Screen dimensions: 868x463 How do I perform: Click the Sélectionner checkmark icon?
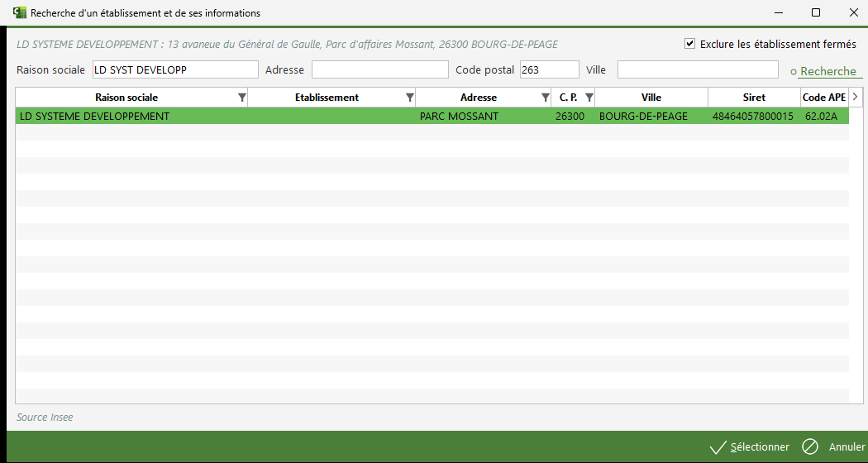(x=718, y=447)
